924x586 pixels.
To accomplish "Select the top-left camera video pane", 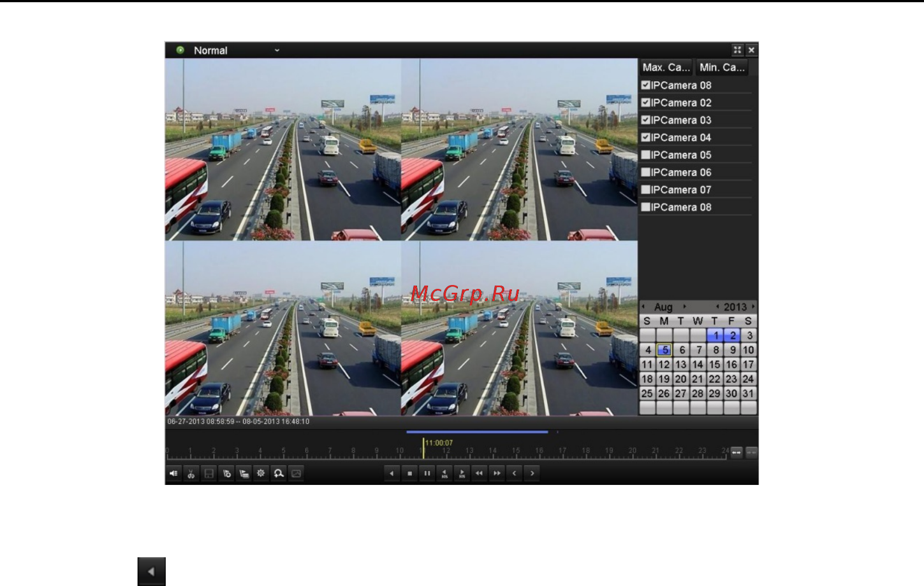I will (x=283, y=149).
